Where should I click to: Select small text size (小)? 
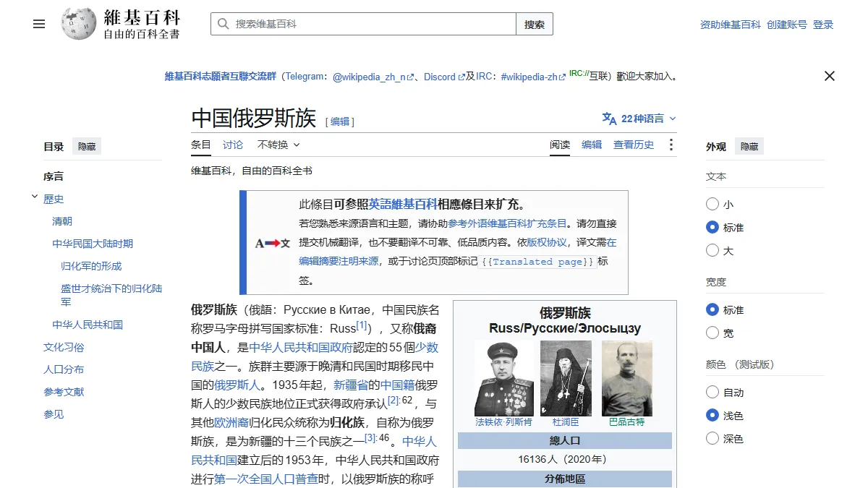pos(712,205)
